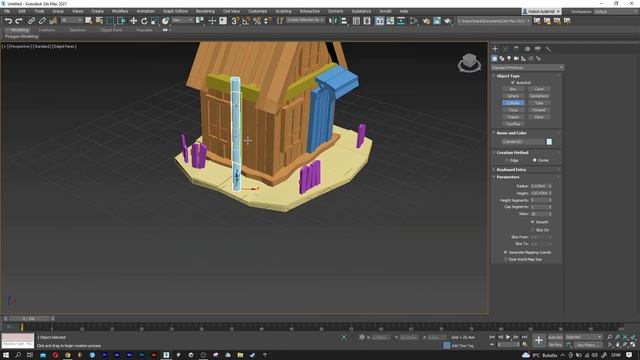Click the time slider handle
The width and height of the screenshot is (640, 360).
click(x=29, y=318)
